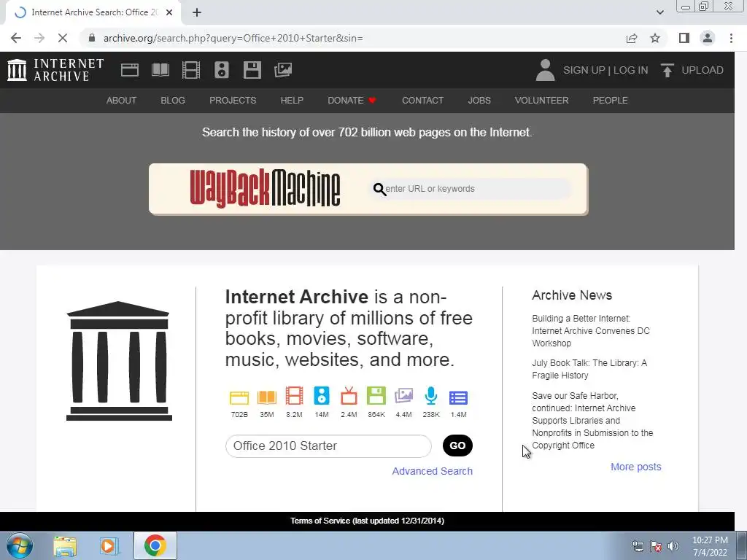Open the CONTACT menu item
747x560 pixels.
coord(422,101)
